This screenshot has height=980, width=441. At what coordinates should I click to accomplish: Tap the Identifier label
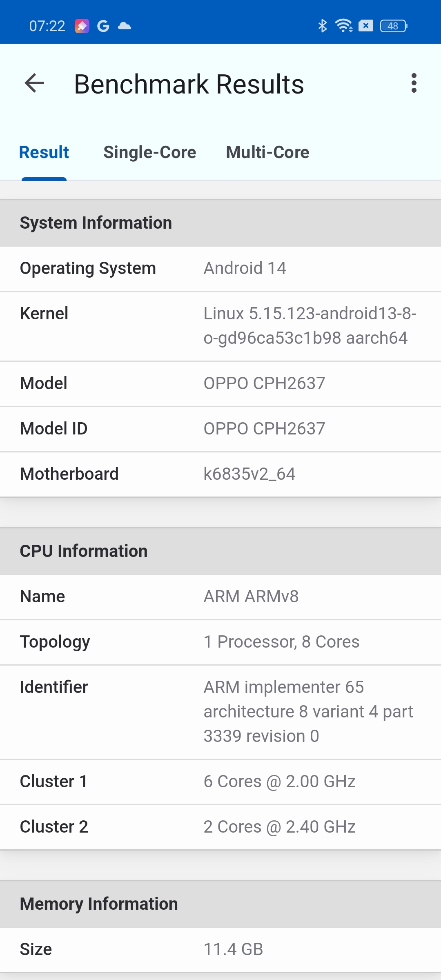pos(54,687)
